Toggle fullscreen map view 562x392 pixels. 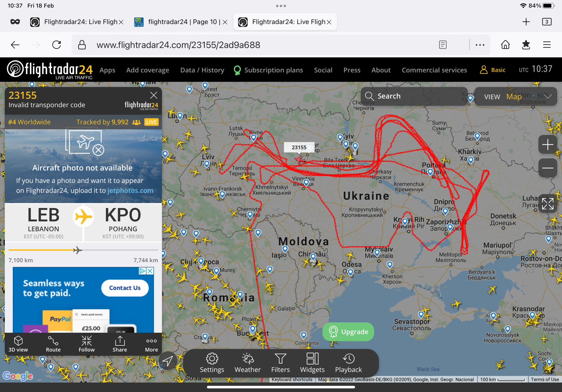click(547, 204)
